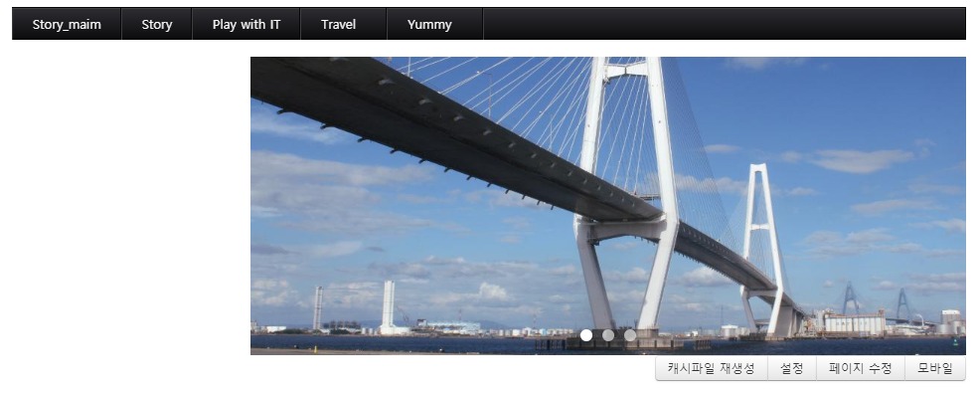
Task: Click the smaller distant bridge pylon
Action: (x=762, y=251)
